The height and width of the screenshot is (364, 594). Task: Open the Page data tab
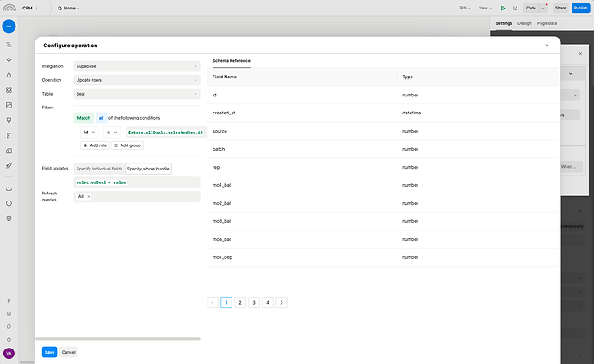coord(548,23)
